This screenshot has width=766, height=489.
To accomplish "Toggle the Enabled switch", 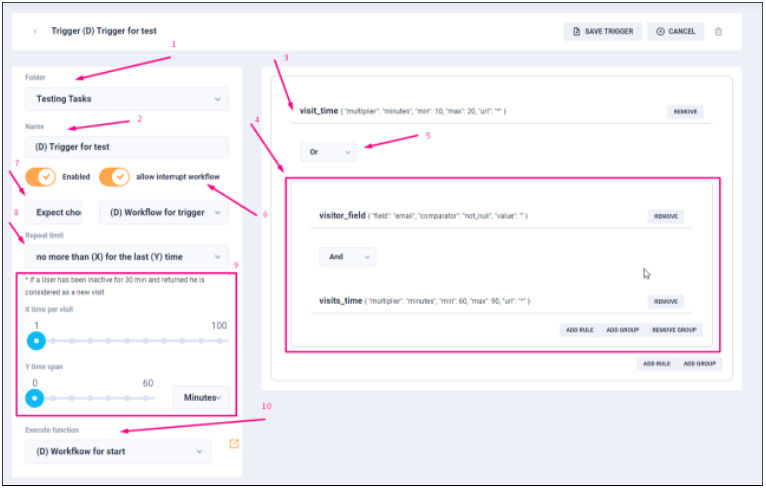I will [40, 177].
